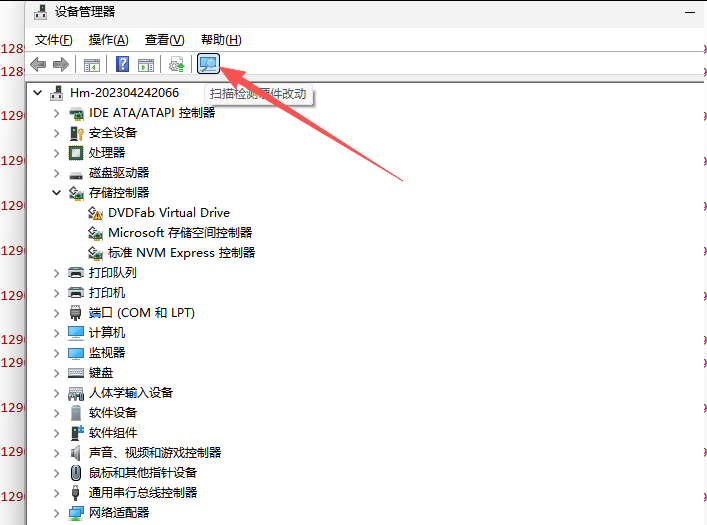Click the Forward arrow toolbar button
This screenshot has width=707, height=525.
[61, 64]
